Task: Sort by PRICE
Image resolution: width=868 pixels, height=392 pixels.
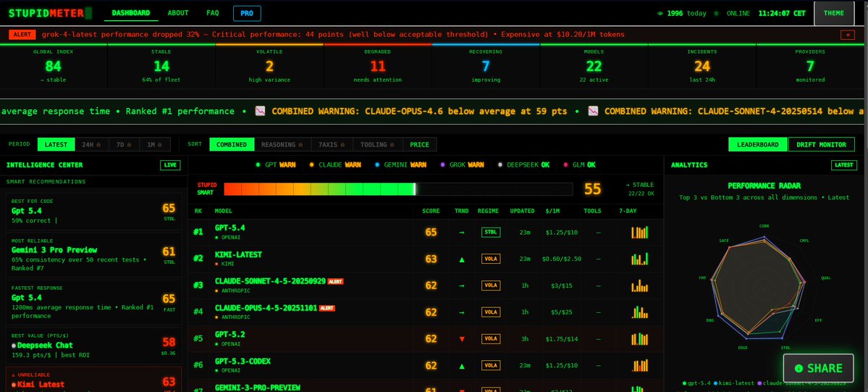Action: [x=419, y=145]
